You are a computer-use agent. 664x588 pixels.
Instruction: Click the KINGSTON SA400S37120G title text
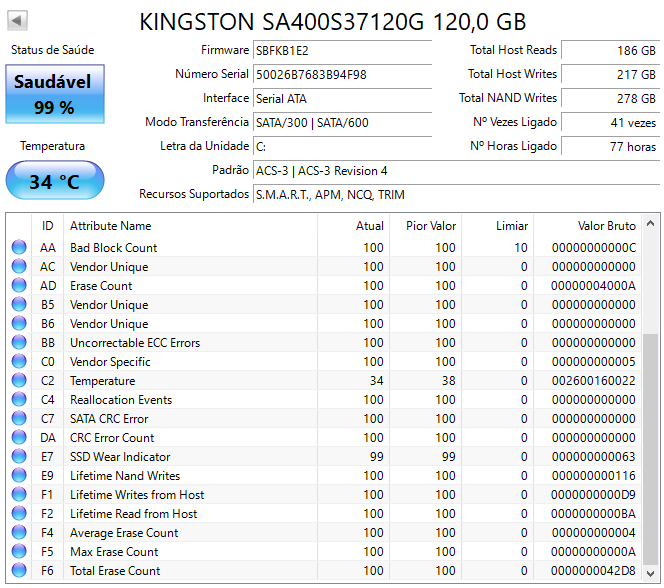tap(332, 22)
